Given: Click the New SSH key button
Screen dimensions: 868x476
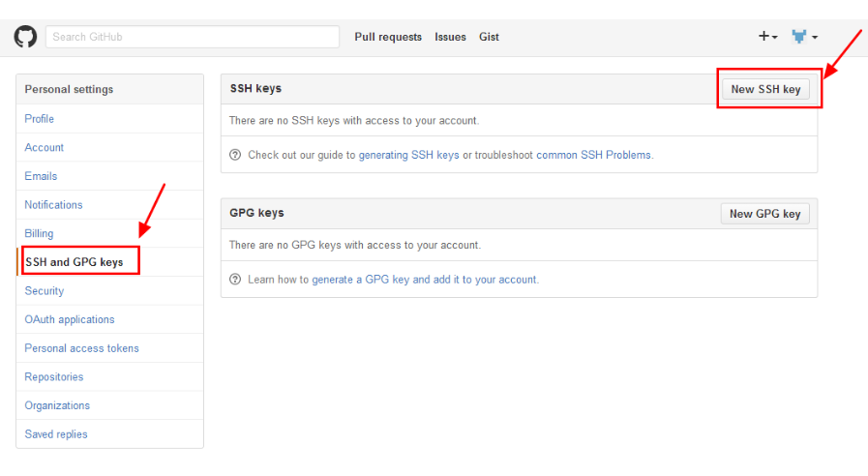Looking at the screenshot, I should coord(765,89).
